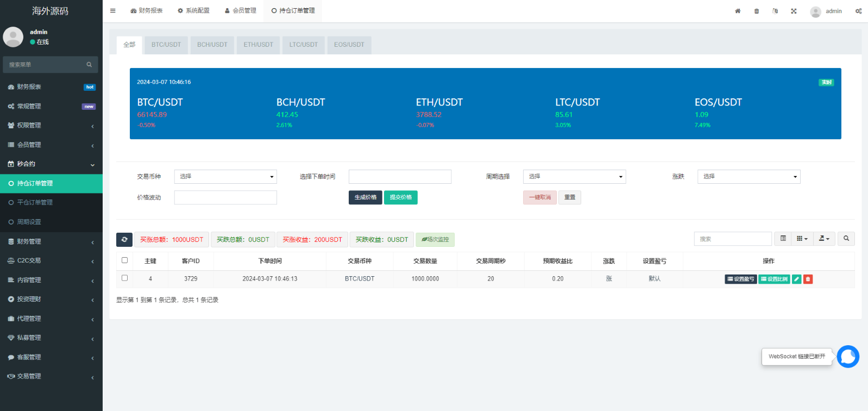Click the 一键取消 button
The width and height of the screenshot is (868, 411).
[x=539, y=197]
